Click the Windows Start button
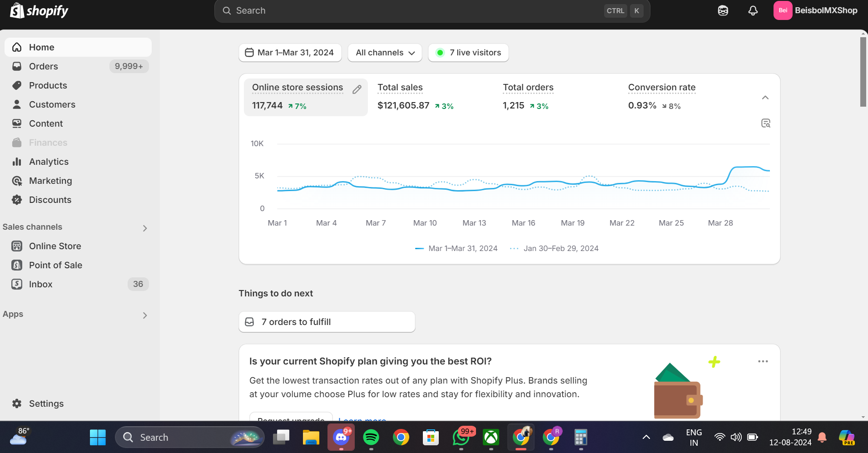The width and height of the screenshot is (868, 453). coord(98,437)
